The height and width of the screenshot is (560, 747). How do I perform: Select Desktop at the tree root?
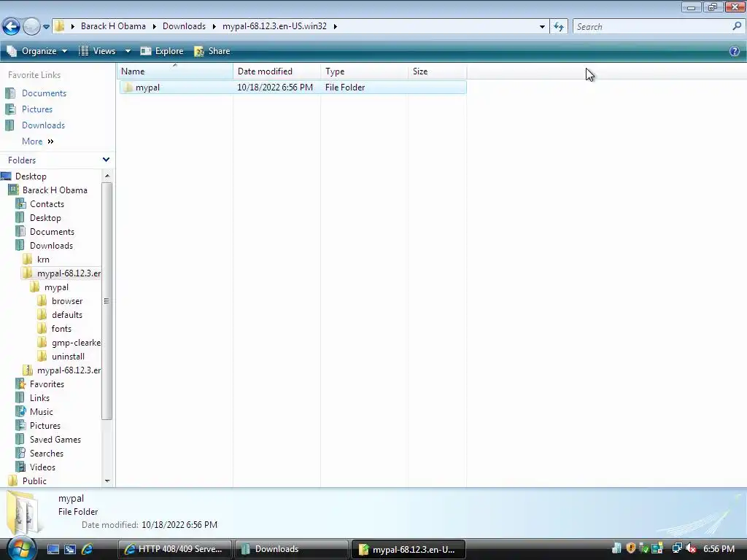pyautogui.click(x=31, y=176)
